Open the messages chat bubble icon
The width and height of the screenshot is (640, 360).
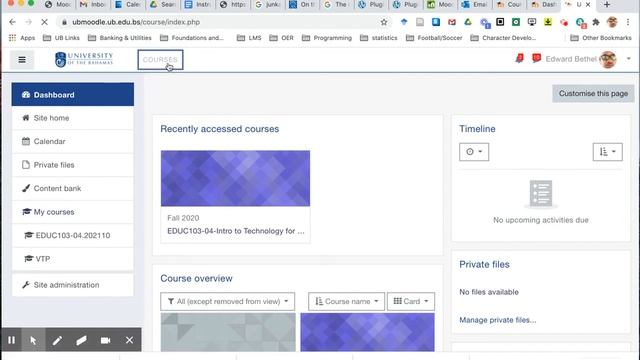(x=536, y=59)
